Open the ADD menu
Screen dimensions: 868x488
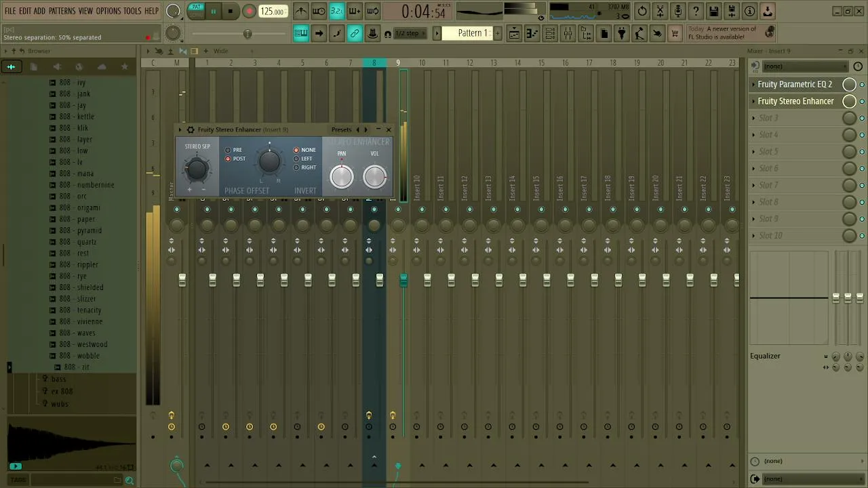tap(39, 11)
